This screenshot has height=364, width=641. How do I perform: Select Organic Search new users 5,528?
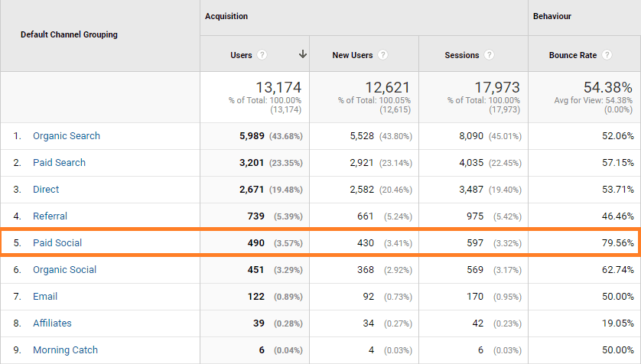[x=362, y=136]
